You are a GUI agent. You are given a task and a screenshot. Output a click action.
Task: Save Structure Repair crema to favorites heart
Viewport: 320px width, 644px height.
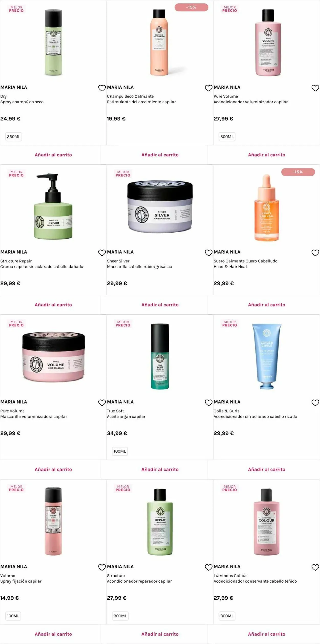[x=102, y=253]
